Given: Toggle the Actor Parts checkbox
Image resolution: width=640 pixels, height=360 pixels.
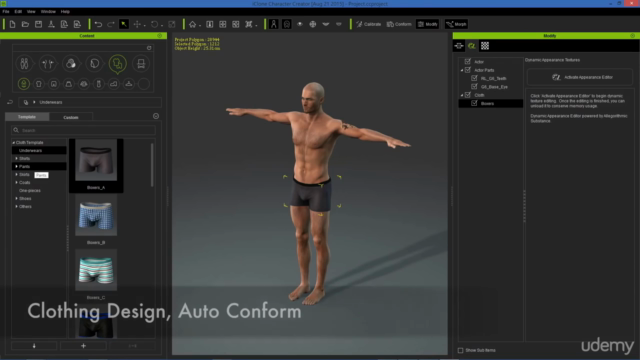Looking at the screenshot, I should (468, 70).
